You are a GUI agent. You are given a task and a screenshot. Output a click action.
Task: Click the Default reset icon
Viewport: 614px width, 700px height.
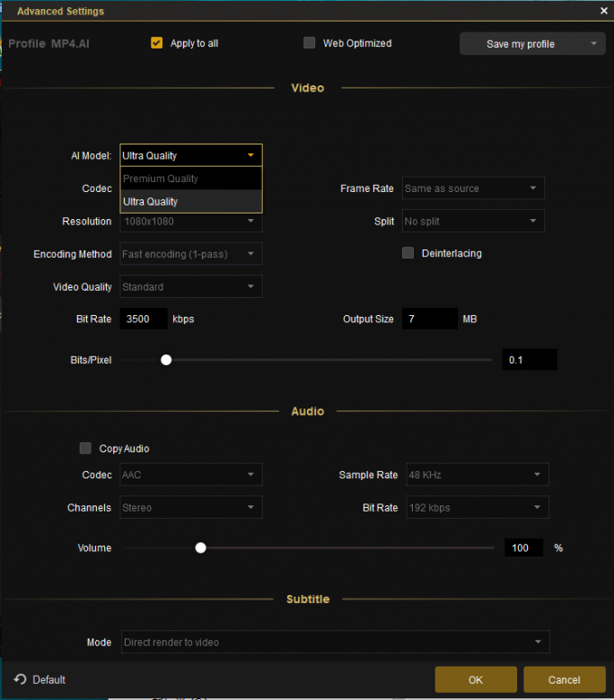21,679
